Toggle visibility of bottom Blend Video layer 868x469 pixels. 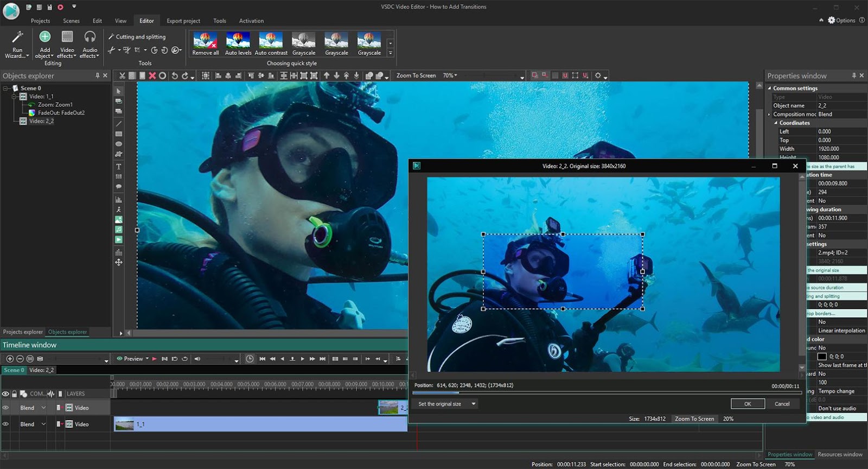[5, 424]
